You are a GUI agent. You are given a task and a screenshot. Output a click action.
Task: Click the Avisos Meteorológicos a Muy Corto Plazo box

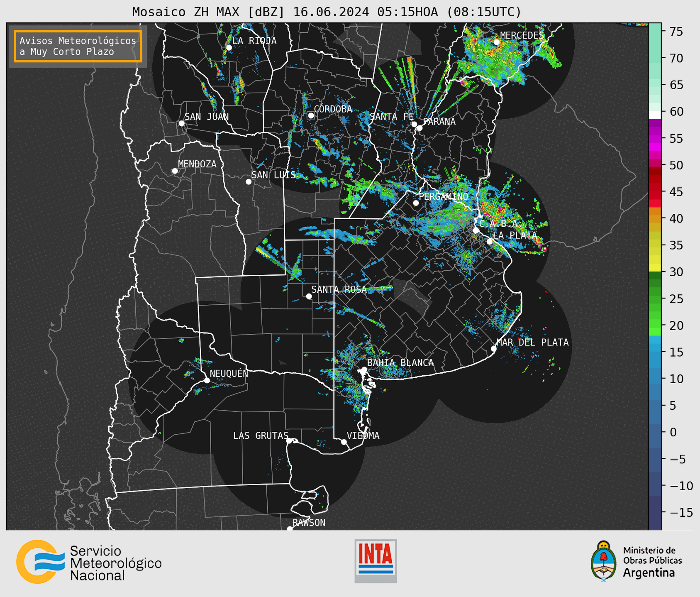[78, 46]
